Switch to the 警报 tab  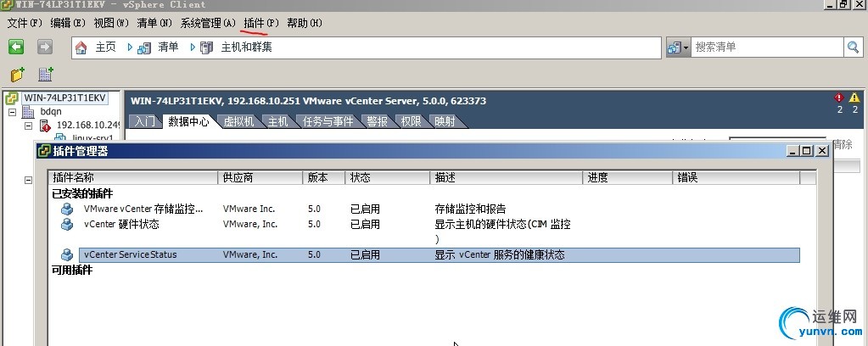[x=378, y=121]
